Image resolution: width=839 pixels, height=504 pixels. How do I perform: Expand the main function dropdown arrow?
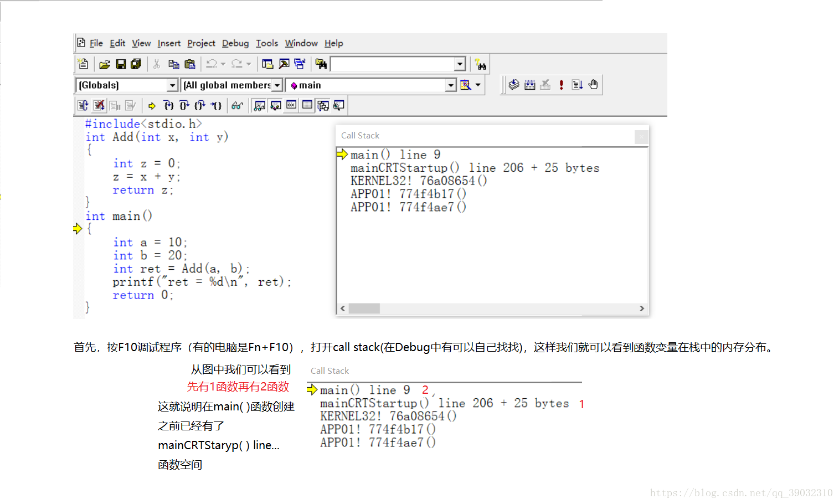point(451,85)
